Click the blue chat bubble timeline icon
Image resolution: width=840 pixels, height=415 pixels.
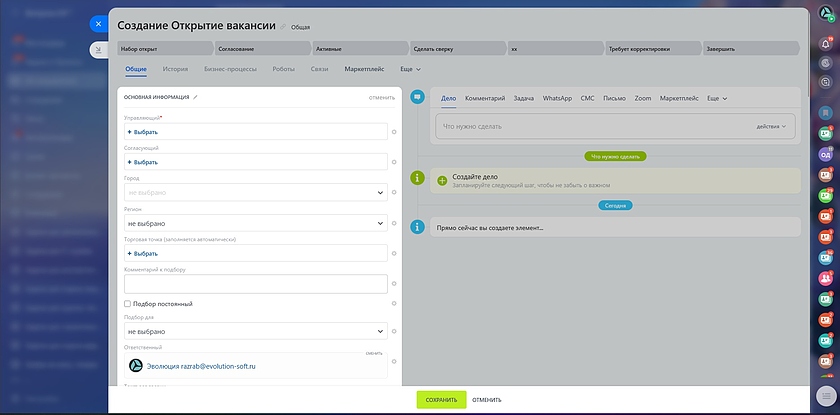click(x=417, y=98)
